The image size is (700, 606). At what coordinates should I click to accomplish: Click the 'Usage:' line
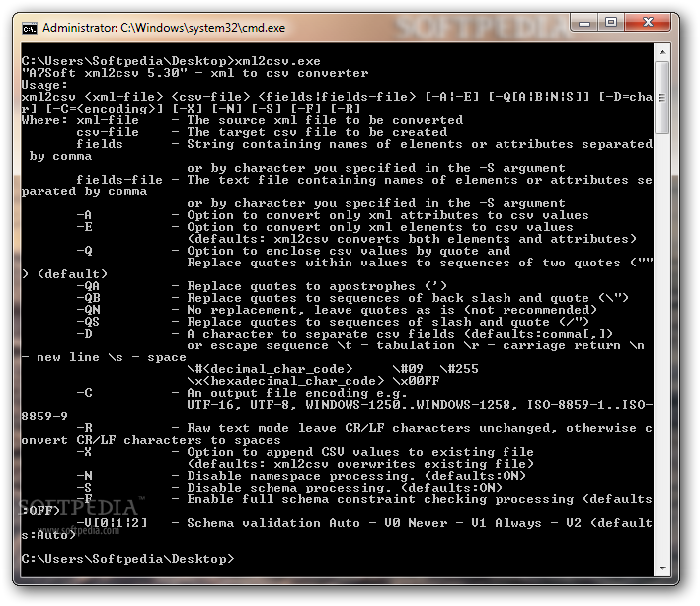(x=44, y=85)
